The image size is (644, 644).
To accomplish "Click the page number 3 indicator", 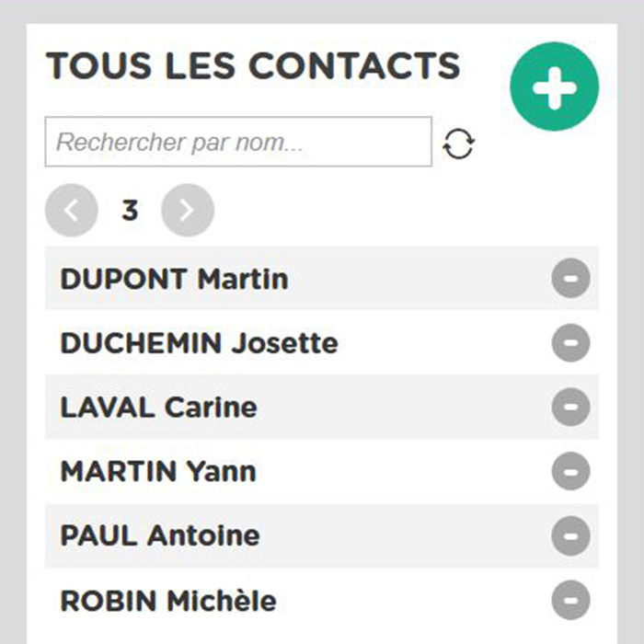I will coord(130,211).
